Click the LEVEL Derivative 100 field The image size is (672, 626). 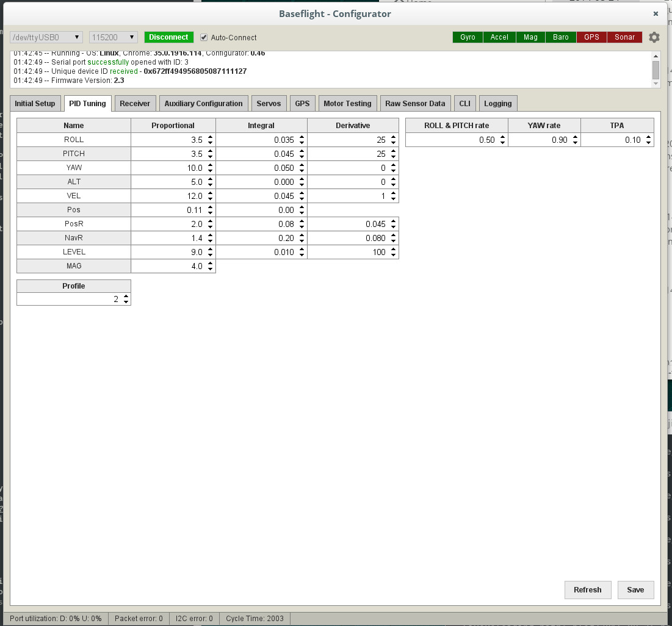[353, 252]
